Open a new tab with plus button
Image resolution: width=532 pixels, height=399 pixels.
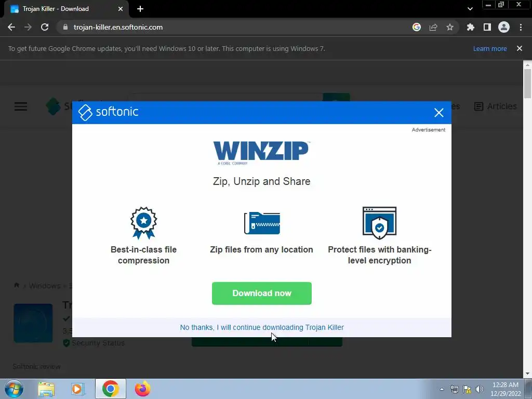tap(140, 9)
